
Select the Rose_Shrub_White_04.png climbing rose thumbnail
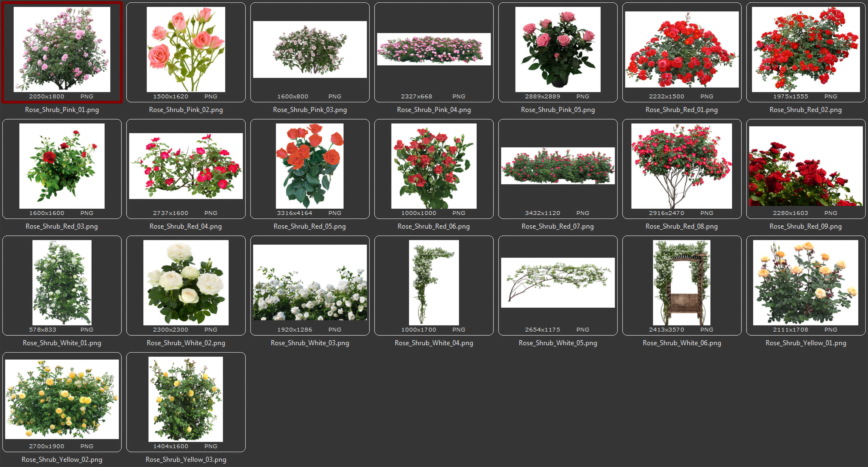(434, 283)
